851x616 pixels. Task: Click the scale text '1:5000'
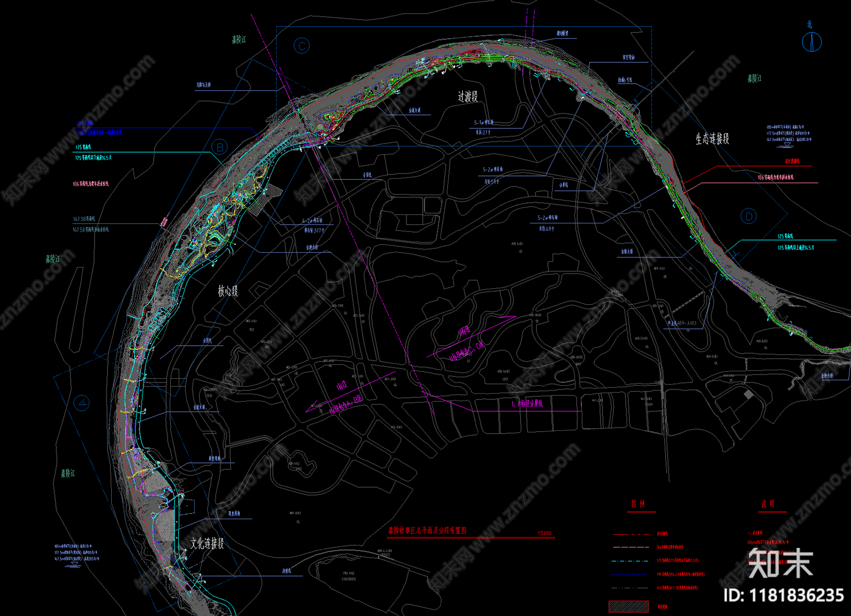tap(545, 533)
